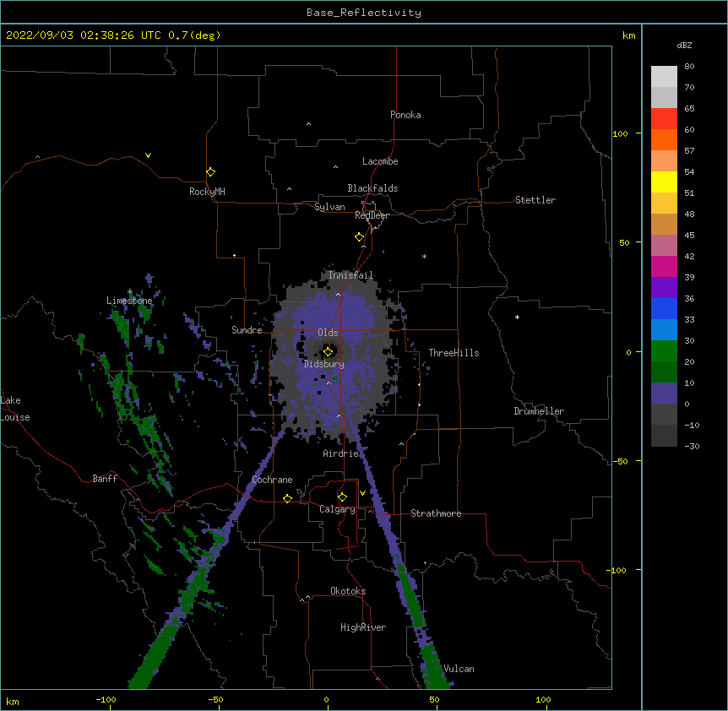
Task: Click the Base_Reflectivity title
Action: pos(364,13)
